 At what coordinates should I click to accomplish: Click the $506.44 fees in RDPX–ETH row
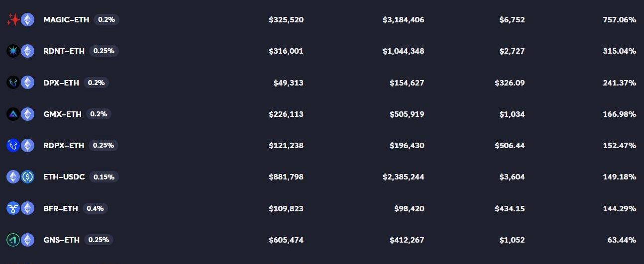[x=510, y=146]
